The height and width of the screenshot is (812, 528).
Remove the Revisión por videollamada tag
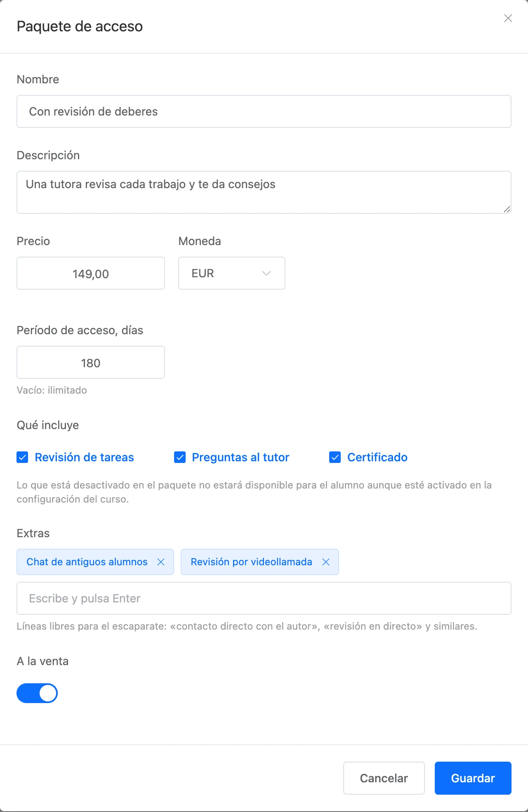326,562
